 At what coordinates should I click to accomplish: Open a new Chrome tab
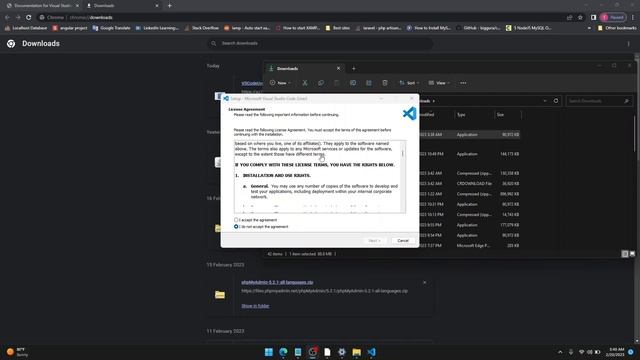pyautogui.click(x=169, y=6)
